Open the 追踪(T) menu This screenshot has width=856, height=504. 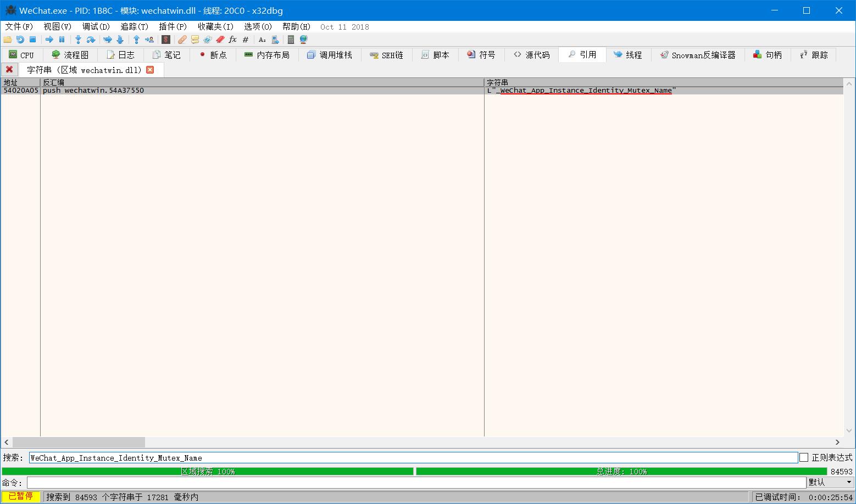(x=135, y=26)
